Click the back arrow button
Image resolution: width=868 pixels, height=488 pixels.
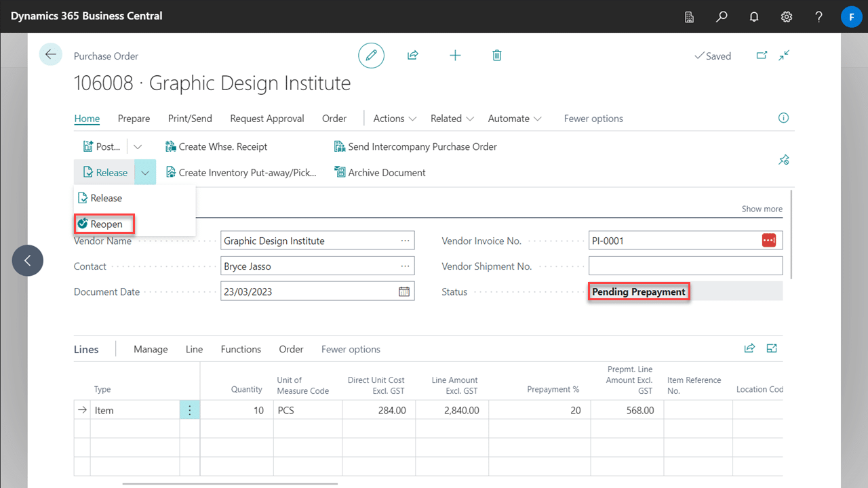click(x=51, y=54)
